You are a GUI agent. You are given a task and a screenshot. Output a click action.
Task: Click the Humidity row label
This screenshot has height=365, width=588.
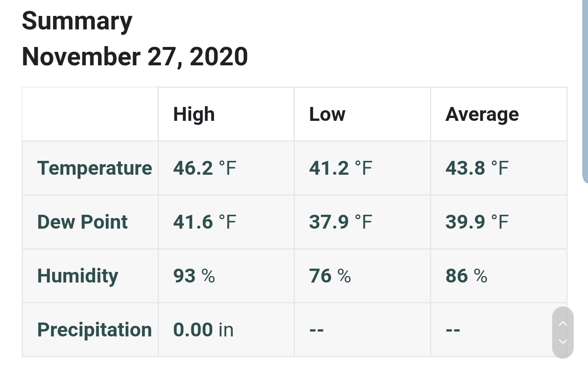click(x=78, y=276)
